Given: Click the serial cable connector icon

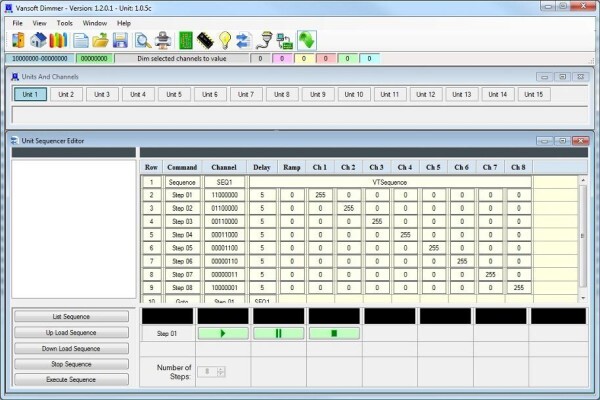Looking at the screenshot, I should [x=264, y=40].
